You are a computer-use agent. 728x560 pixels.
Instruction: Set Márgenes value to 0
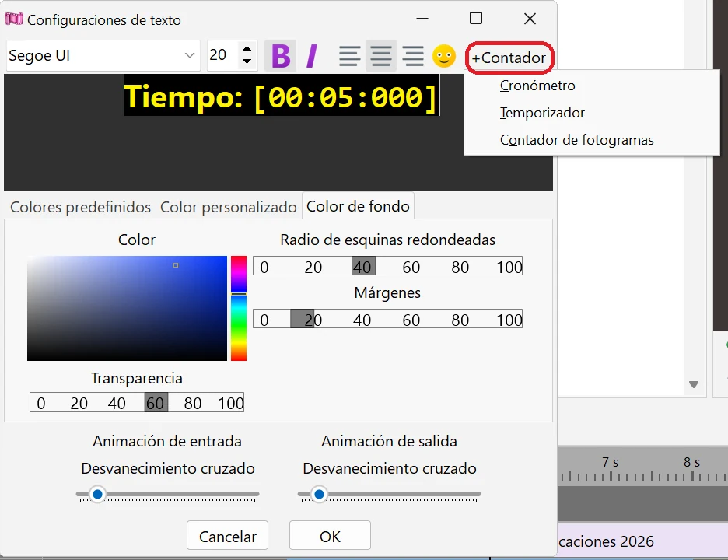pos(264,320)
